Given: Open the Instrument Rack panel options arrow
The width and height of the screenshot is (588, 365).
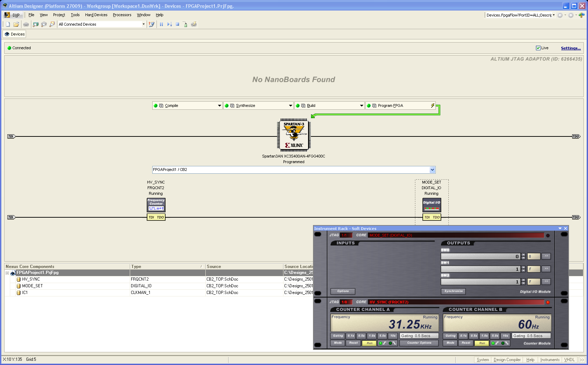Looking at the screenshot, I should [x=560, y=229].
